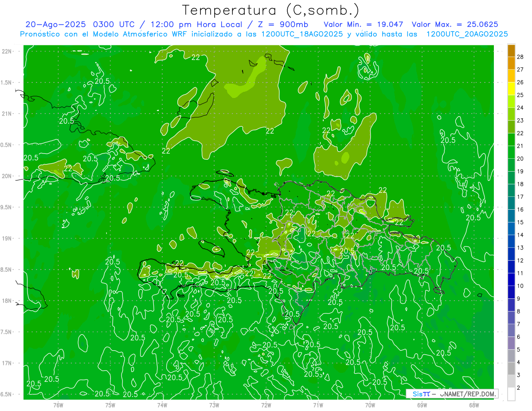Viewport: 532px width, 411px height.
Task: Select the '72W' longitude axis label
Action: click(x=266, y=405)
